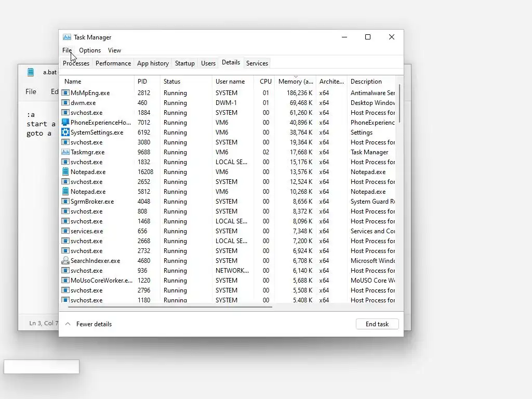Switch to the App history tab
The width and height of the screenshot is (532, 399).
pos(153,63)
